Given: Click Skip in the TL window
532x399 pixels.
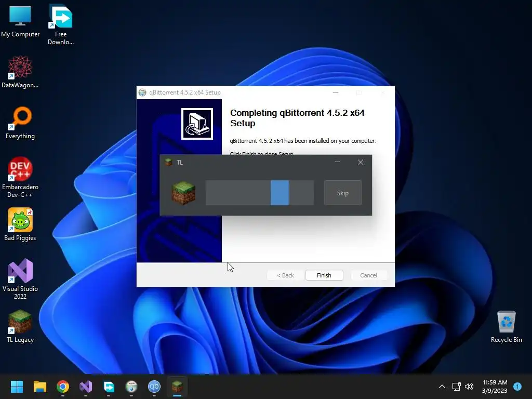Looking at the screenshot, I should [x=343, y=193].
